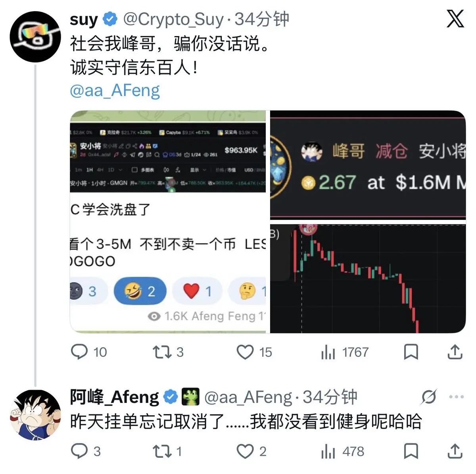Open the candlestick chart image

368,278
